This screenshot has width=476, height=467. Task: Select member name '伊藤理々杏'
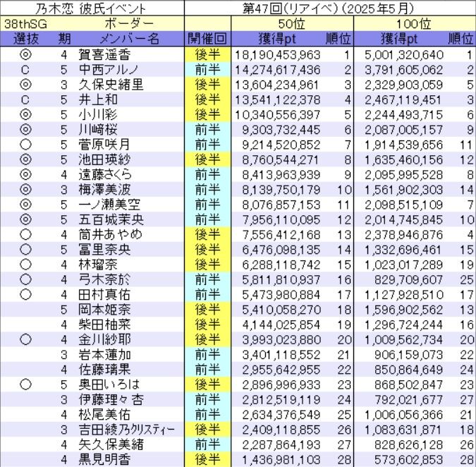[x=111, y=399]
